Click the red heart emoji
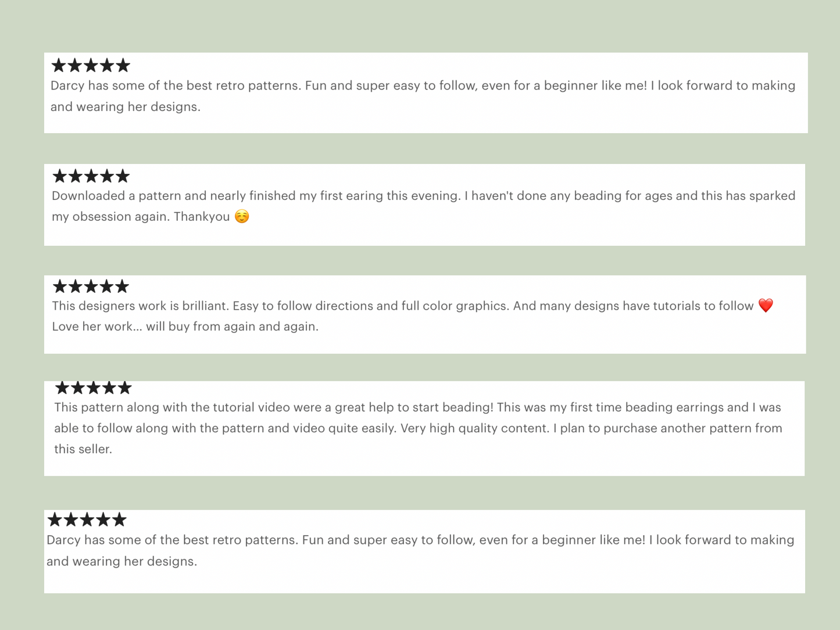840x630 pixels. (x=766, y=306)
